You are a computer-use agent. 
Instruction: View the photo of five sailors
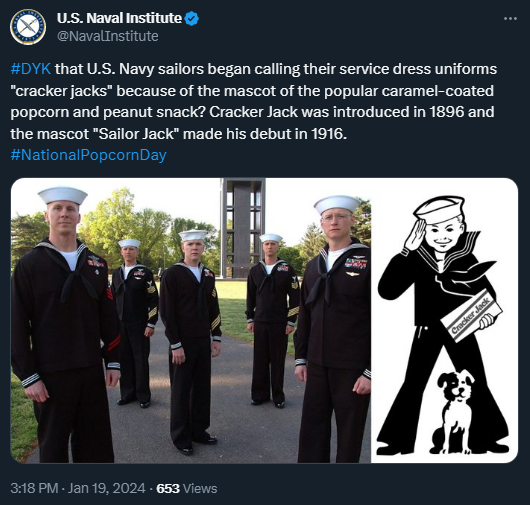191,320
